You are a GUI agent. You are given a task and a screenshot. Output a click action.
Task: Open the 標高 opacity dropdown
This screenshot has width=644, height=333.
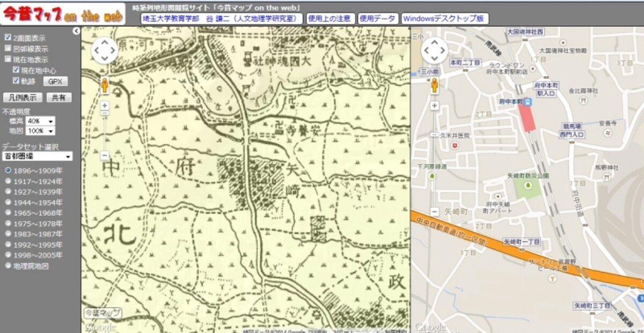pyautogui.click(x=40, y=121)
